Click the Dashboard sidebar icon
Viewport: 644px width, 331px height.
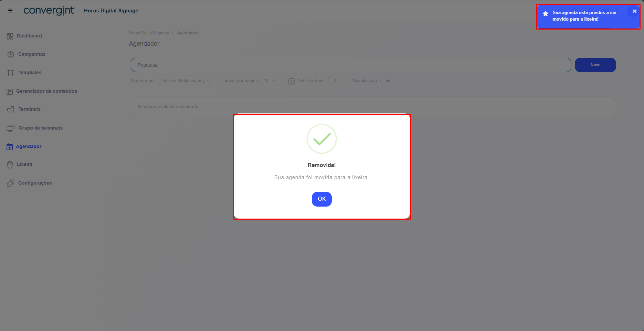pyautogui.click(x=10, y=36)
